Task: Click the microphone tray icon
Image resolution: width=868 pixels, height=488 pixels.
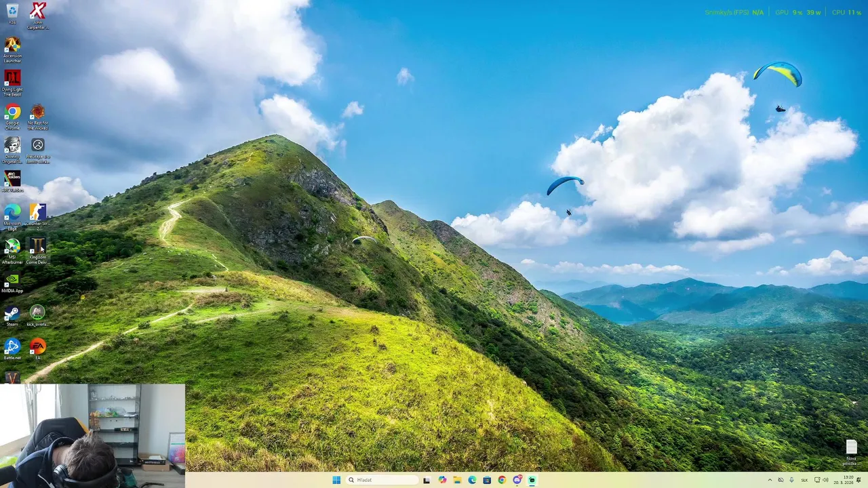Action: 791,480
